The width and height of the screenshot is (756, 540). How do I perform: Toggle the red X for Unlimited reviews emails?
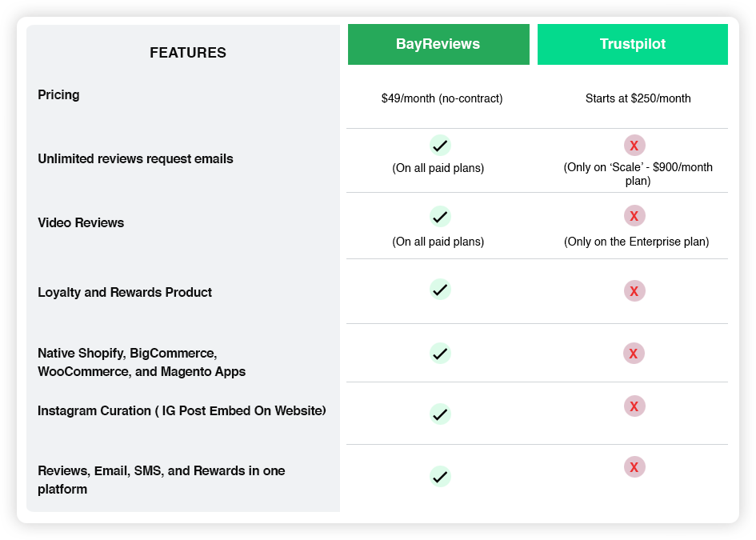click(634, 146)
